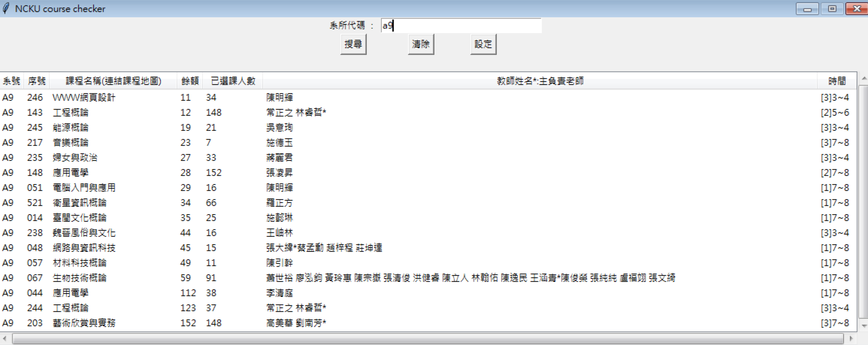Select the 臺閩文化概論 course row

(x=428, y=218)
